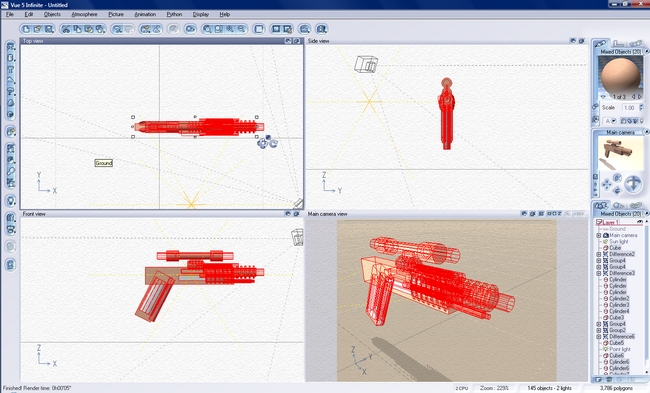Click the delete trash icon below layer list

pyautogui.click(x=609, y=379)
